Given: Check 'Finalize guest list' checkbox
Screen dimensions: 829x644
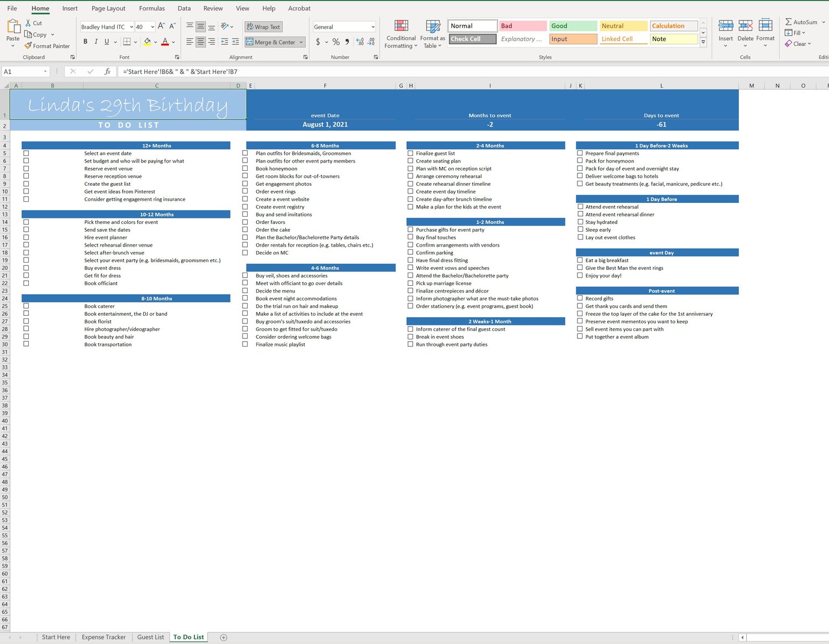Looking at the screenshot, I should pyautogui.click(x=411, y=154).
